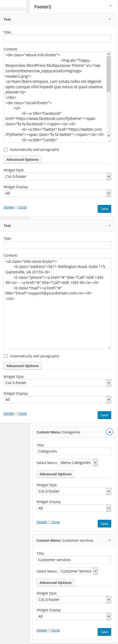Viewport: 118px width, 644px height.
Task: Enable Automatically add paragraphs in second Text widget
Action: point(5,356)
